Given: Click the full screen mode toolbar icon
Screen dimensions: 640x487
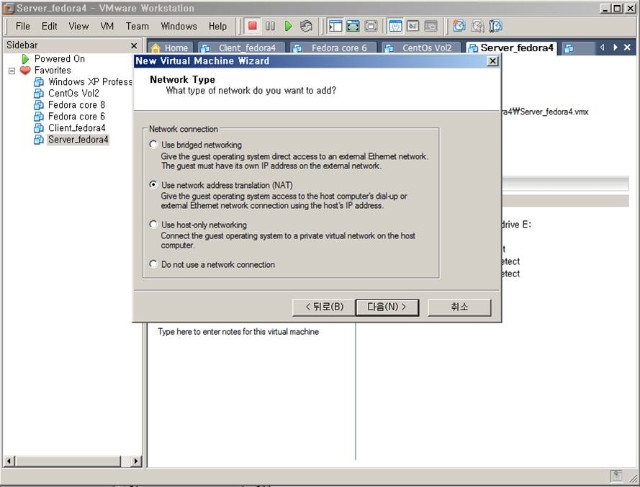Looking at the screenshot, I should point(353,26).
